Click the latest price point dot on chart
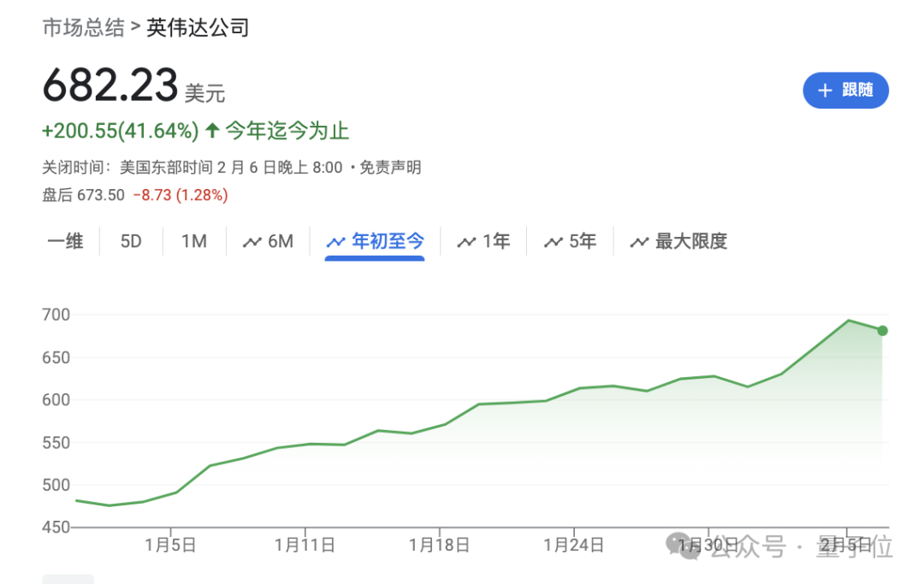The width and height of the screenshot is (924, 584). [x=881, y=330]
